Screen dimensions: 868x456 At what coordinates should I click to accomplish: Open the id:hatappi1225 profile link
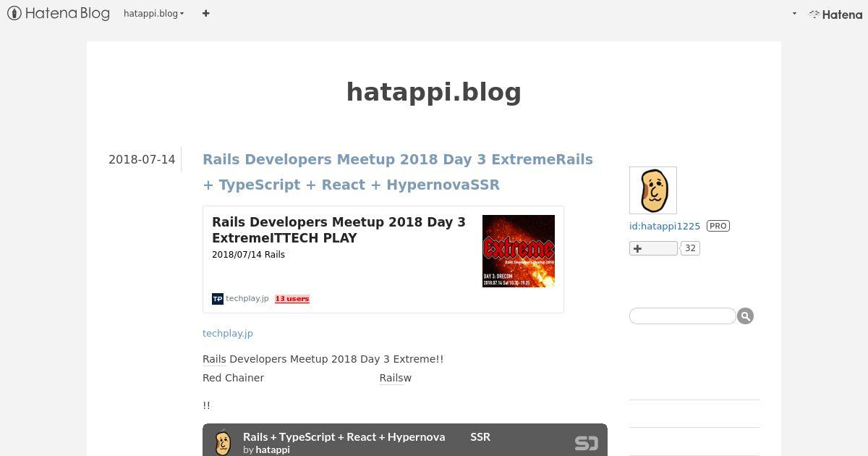click(665, 226)
